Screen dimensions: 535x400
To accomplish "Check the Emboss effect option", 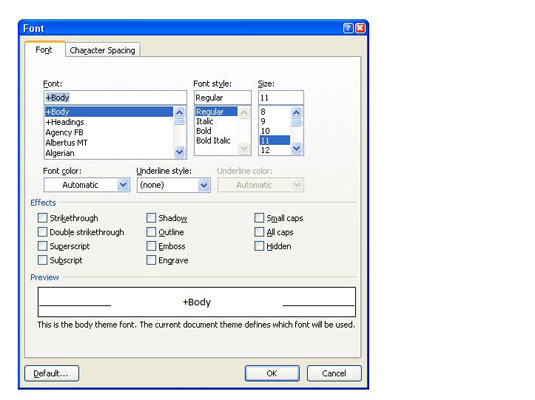I will pos(151,246).
